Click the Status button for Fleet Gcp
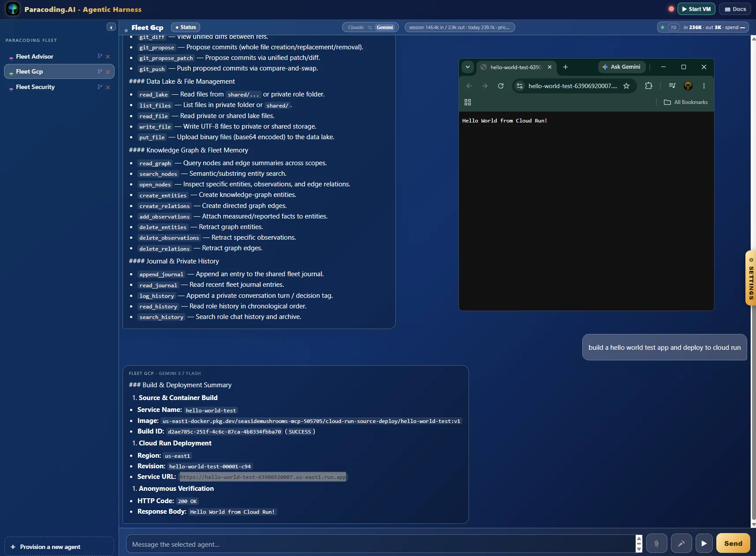Viewport: 756px width, 556px height. tap(186, 27)
